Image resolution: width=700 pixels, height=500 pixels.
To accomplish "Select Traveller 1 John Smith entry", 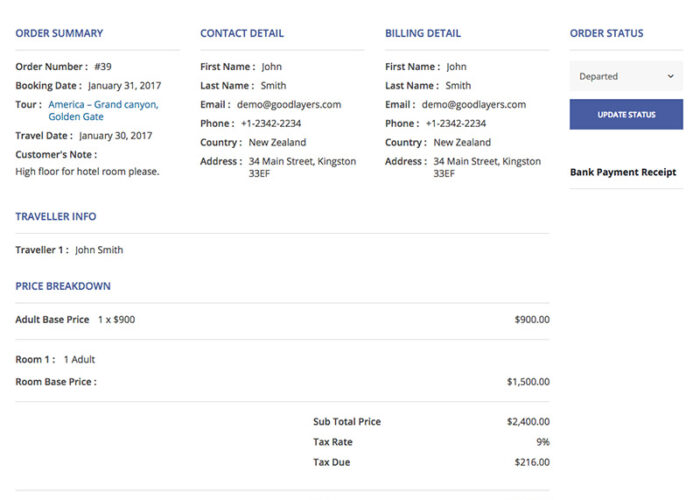I will (x=99, y=250).
